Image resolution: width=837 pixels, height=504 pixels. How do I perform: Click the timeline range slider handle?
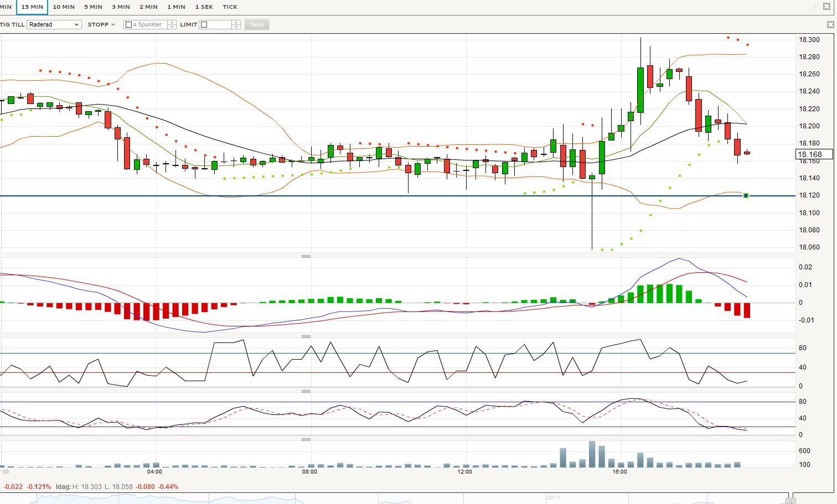tap(790, 500)
